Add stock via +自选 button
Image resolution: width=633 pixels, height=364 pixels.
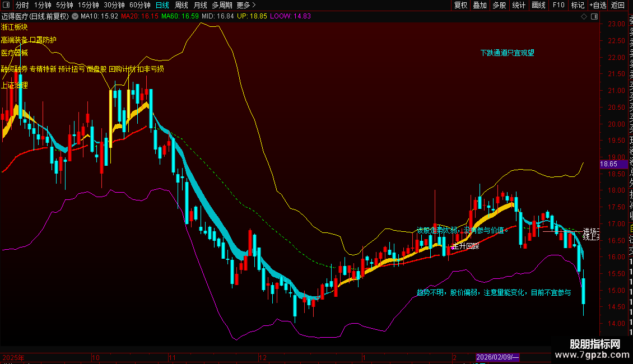598,5
